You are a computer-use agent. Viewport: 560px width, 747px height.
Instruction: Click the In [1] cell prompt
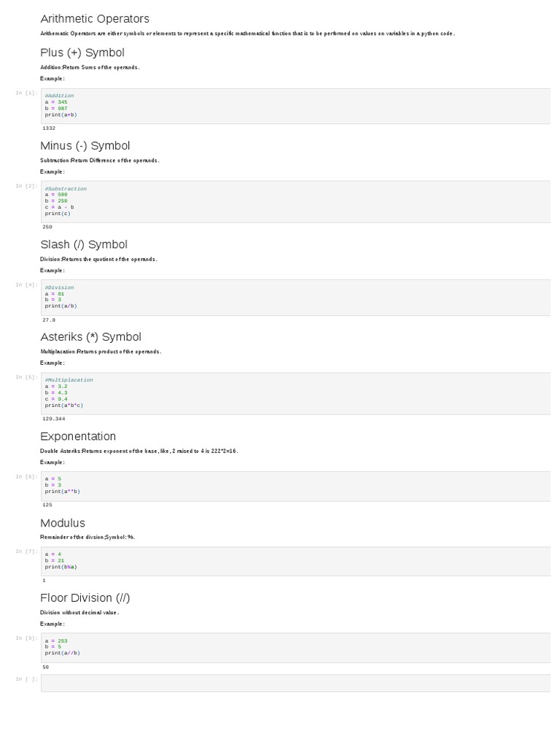27,93
